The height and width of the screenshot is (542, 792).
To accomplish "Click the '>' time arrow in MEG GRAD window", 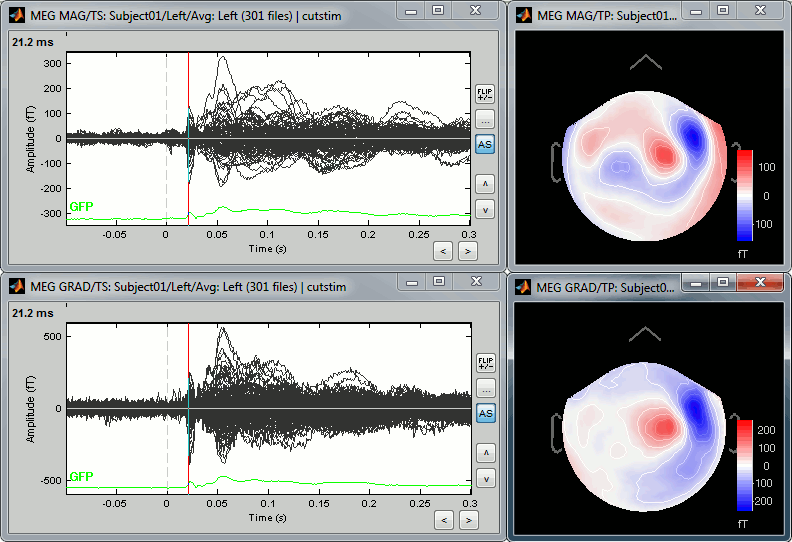I will [x=466, y=520].
